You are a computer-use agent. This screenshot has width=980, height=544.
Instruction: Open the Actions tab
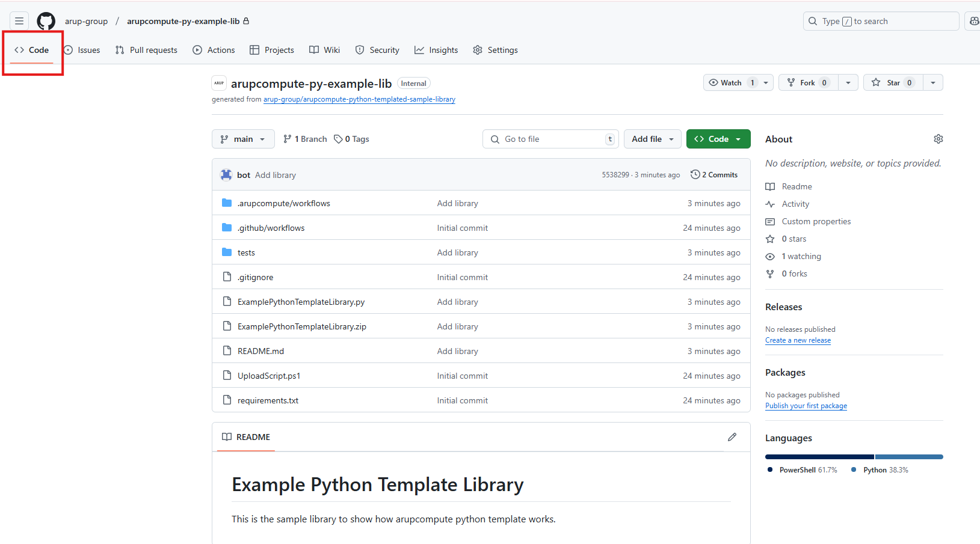pos(214,50)
